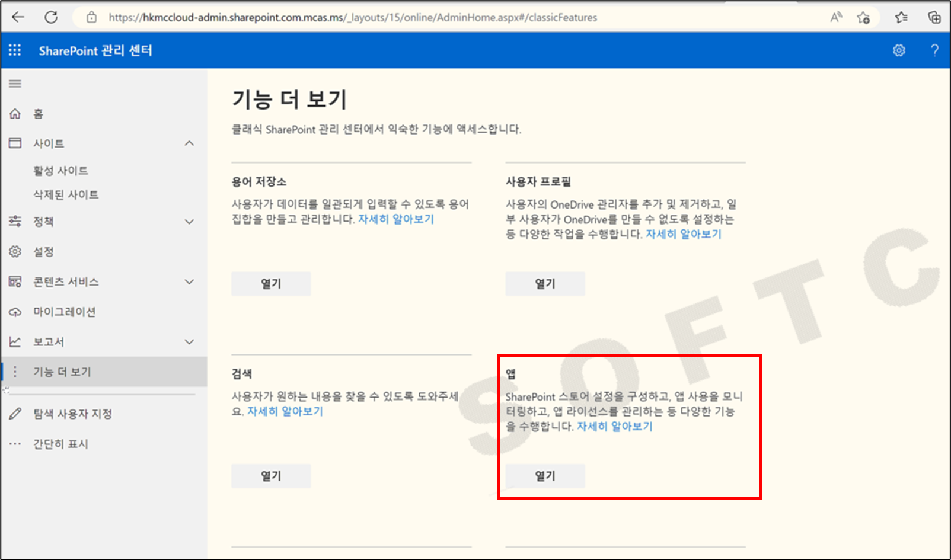Expand the 콘텐츠 서비스 section chevron

click(189, 281)
